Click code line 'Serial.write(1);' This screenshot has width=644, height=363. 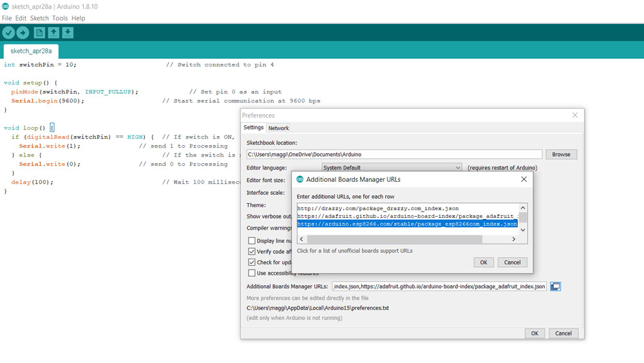pos(50,146)
